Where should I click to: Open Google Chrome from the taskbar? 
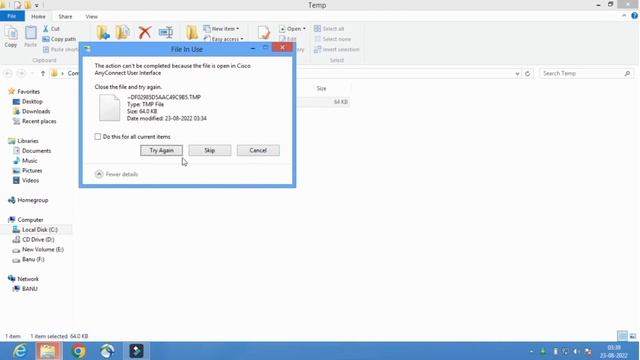78,351
